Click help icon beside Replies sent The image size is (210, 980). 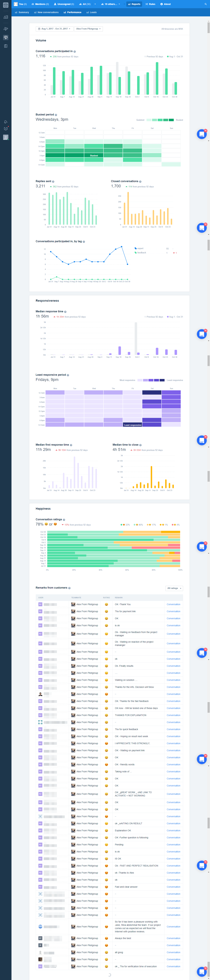pos(53,181)
